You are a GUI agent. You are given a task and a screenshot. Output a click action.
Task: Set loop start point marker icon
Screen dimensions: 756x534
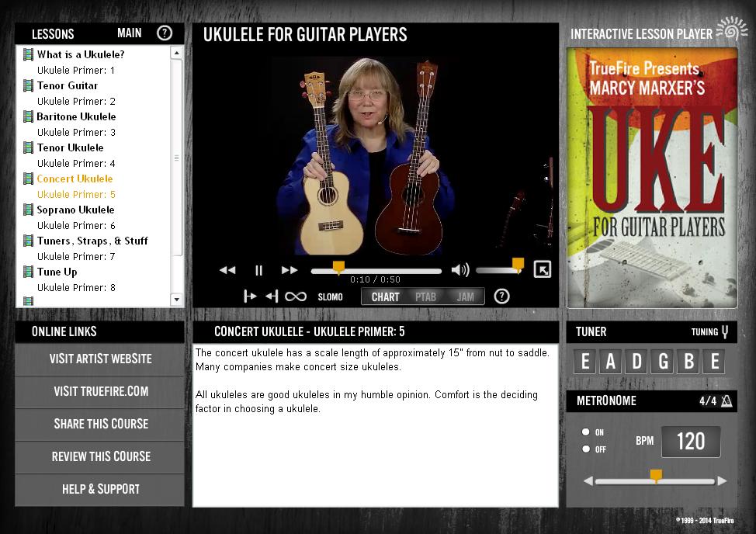point(250,296)
